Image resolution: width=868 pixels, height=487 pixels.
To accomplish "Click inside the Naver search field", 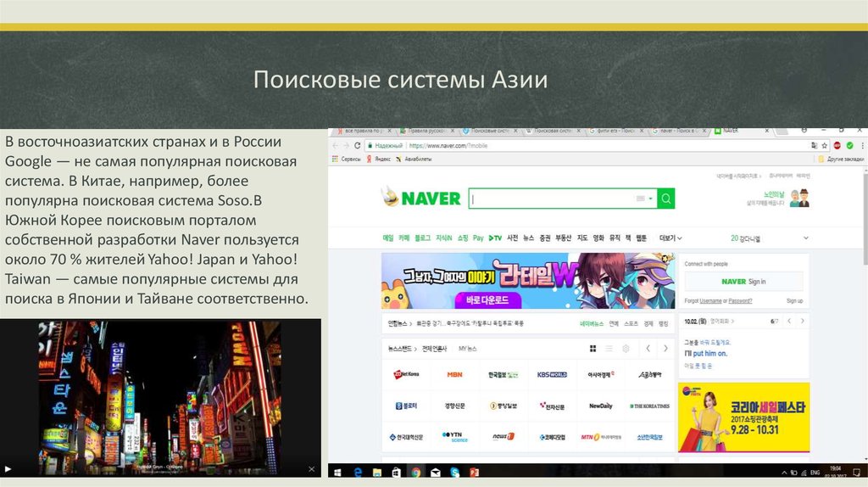I will point(551,199).
